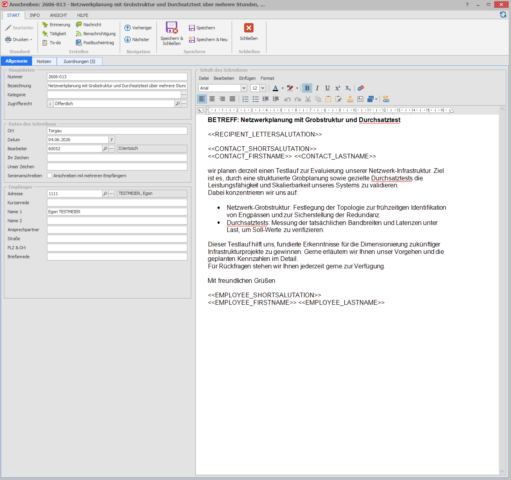
Task: Go to the Vorheriger record
Action: (138, 28)
